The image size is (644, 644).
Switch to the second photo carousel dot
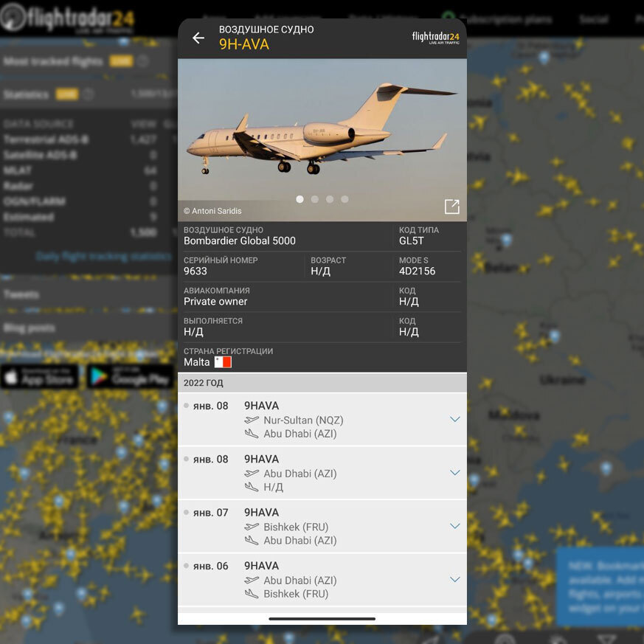point(315,199)
